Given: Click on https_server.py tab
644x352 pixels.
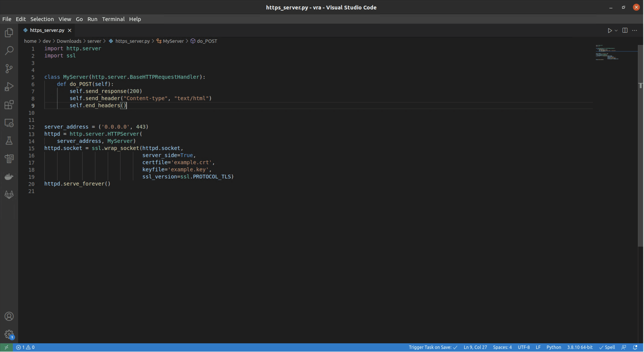Looking at the screenshot, I should [47, 30].
